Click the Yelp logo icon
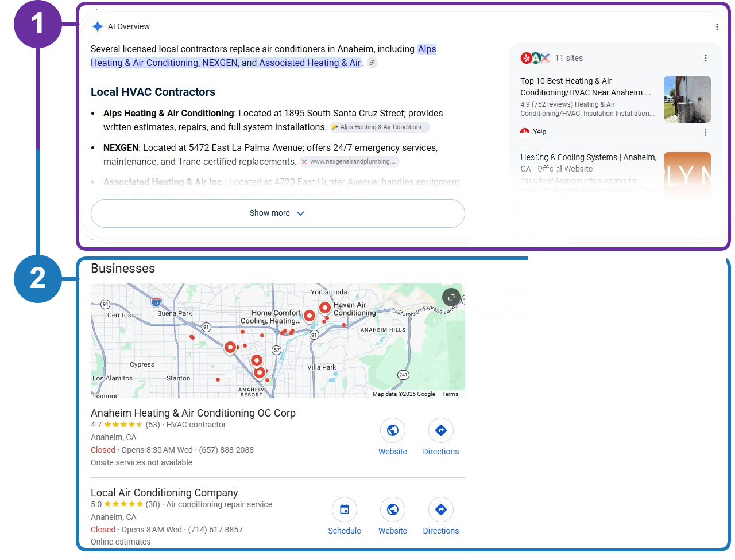Image resolution: width=735 pixels, height=560 pixels. tap(525, 132)
